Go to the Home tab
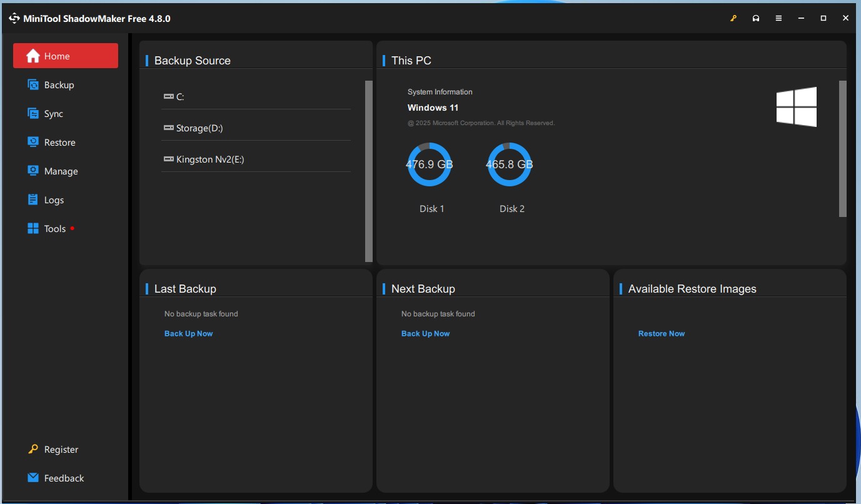The image size is (861, 504). (66, 56)
